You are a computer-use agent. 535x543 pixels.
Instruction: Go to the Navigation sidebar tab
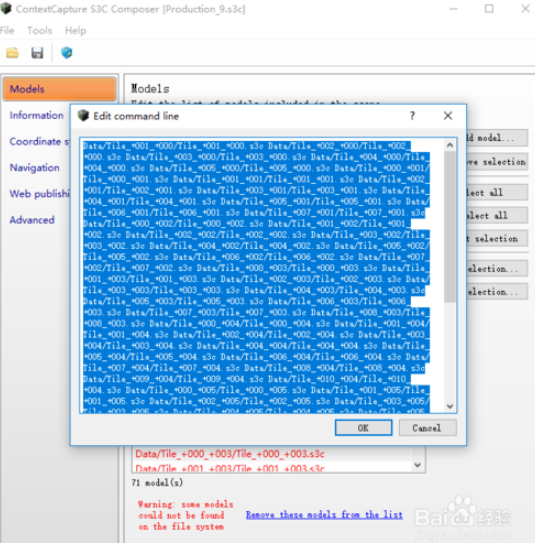click(34, 168)
